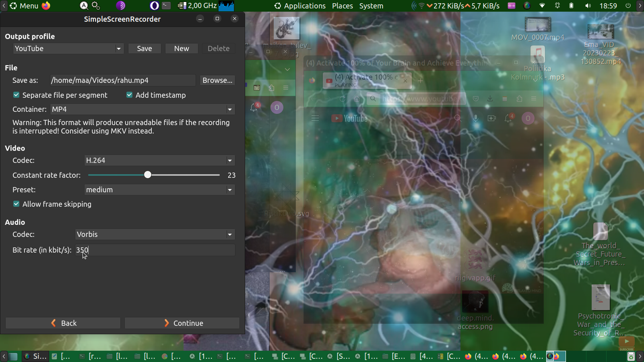Click the Constant rate factor slider handle
This screenshot has height=362, width=644.
click(x=148, y=175)
